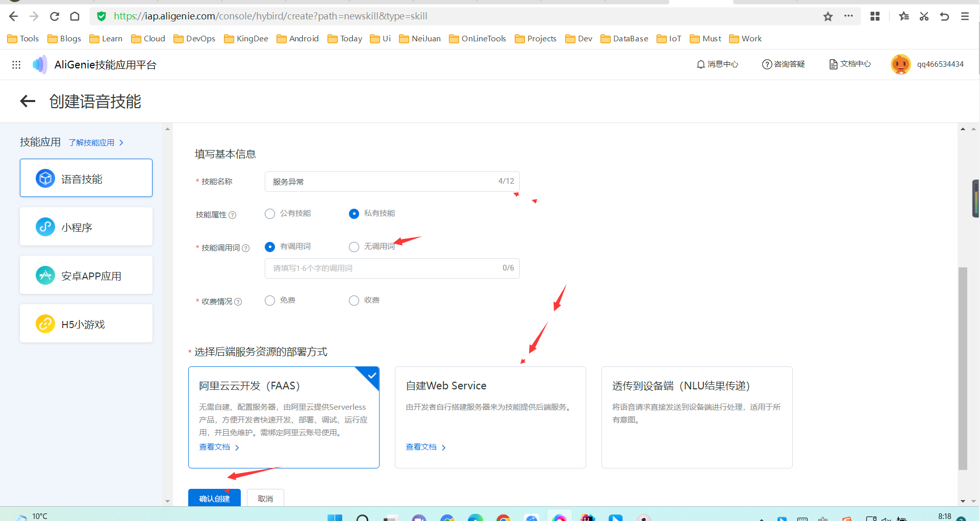Open the Blogs bookmark folder

pos(64,39)
